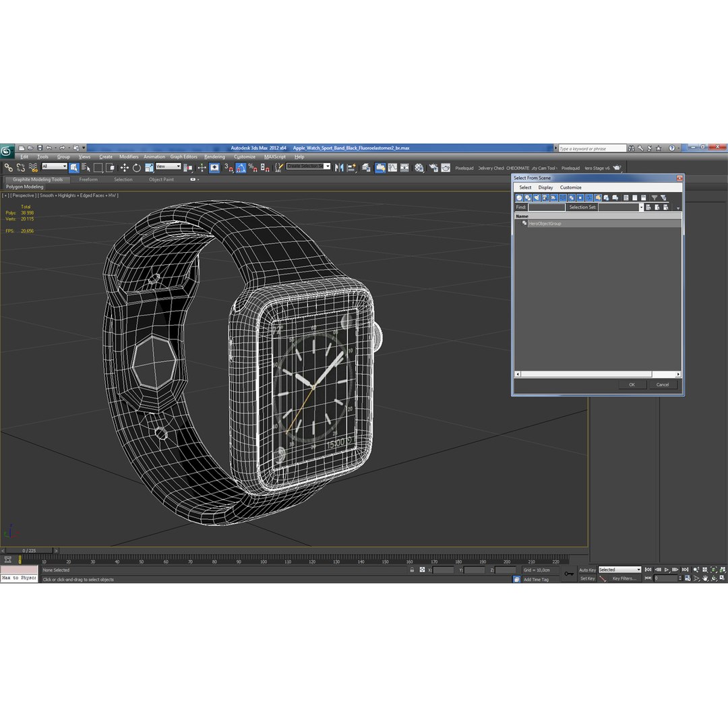Toggle Display Lights filter in dialog
Screen dimensions: 728x728
(537, 198)
